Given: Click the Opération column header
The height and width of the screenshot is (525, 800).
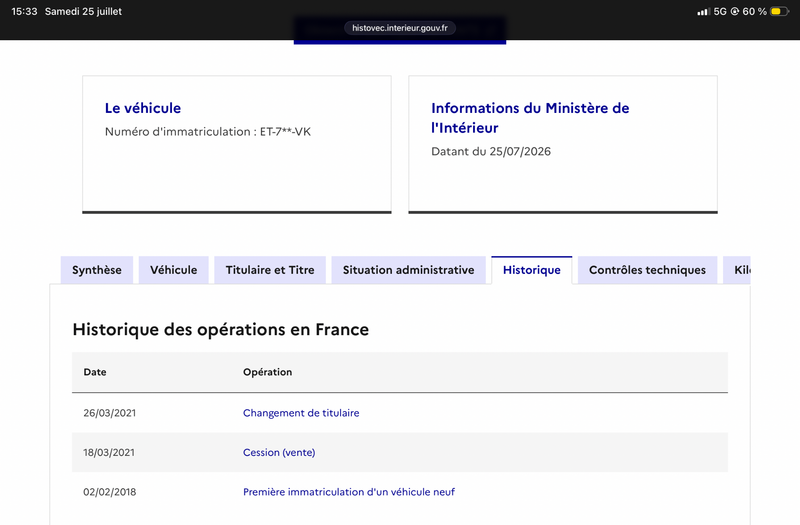Looking at the screenshot, I should click(x=267, y=372).
